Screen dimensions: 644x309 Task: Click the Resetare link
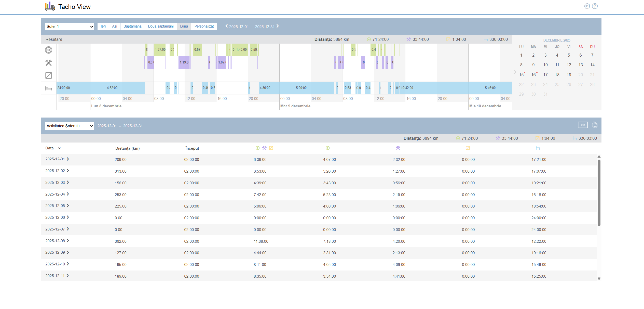click(54, 39)
